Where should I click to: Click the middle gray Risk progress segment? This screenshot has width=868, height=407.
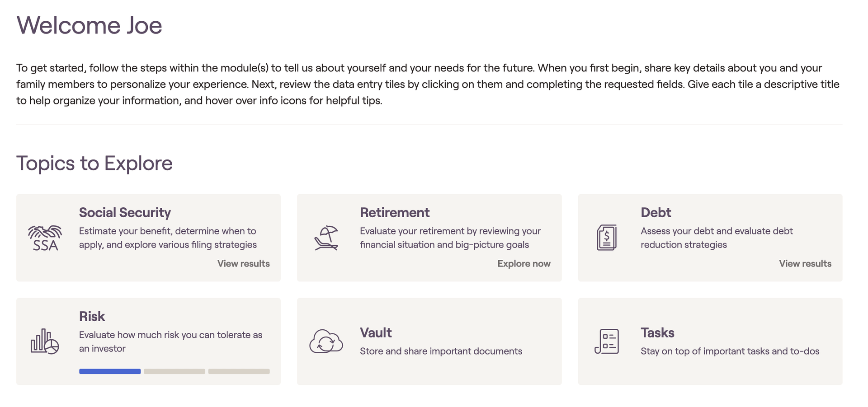click(x=175, y=371)
